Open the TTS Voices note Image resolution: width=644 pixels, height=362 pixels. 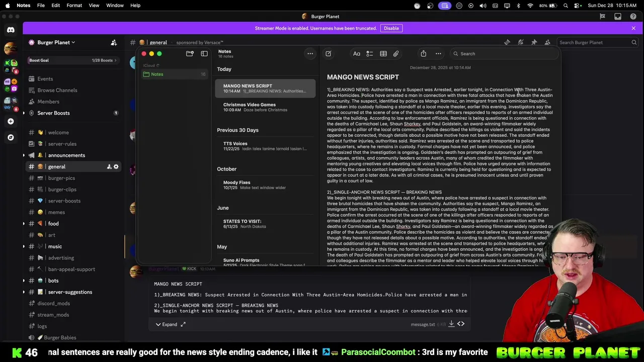(x=265, y=146)
